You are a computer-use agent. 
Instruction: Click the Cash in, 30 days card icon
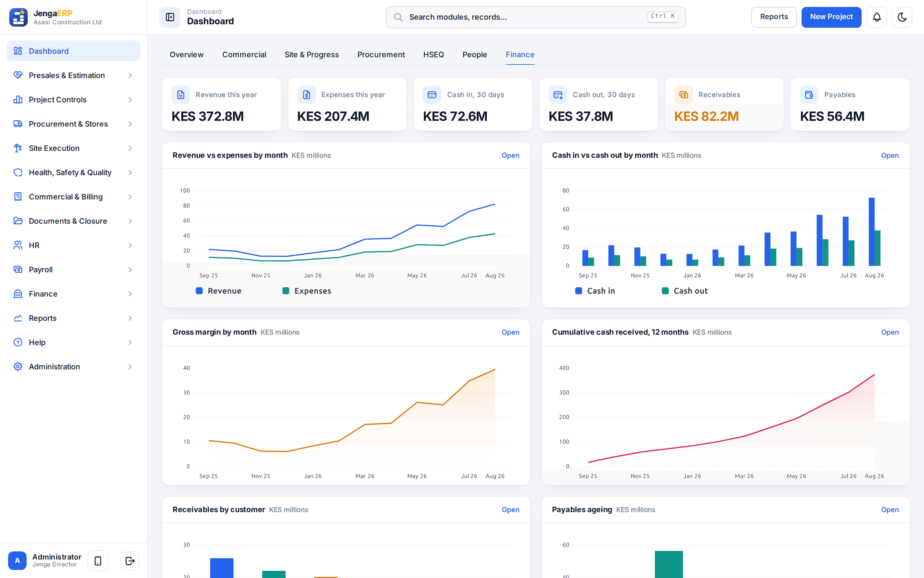(432, 95)
